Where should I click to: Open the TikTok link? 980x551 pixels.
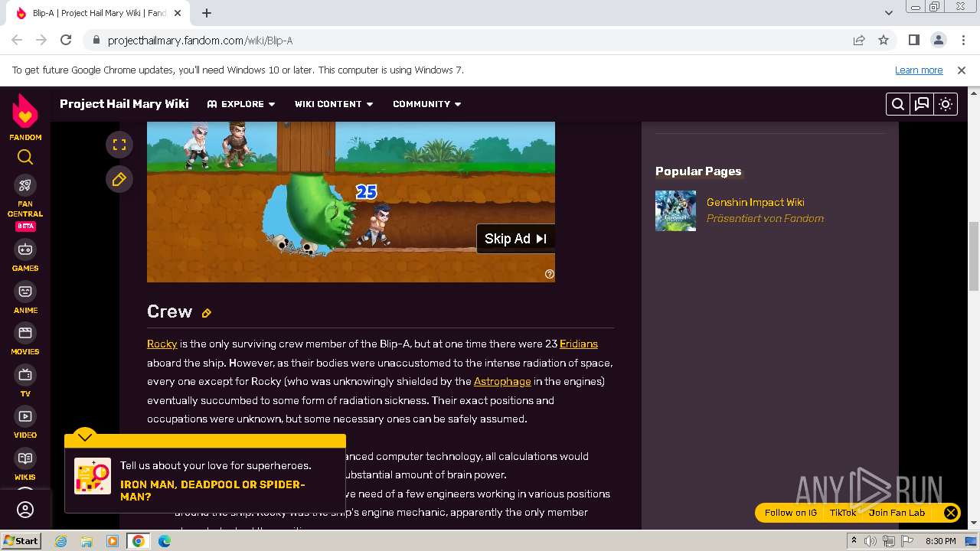coord(843,513)
